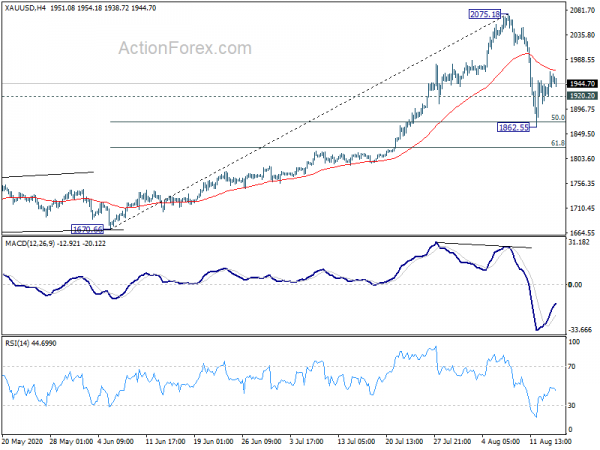Click the 3 Jul 17:00 date label
600x450 pixels.
point(308,441)
